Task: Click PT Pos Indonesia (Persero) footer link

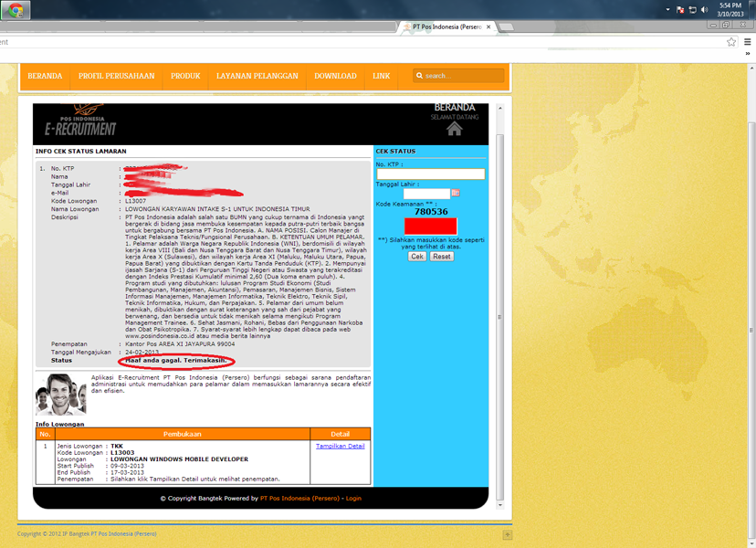Action: [x=299, y=499]
